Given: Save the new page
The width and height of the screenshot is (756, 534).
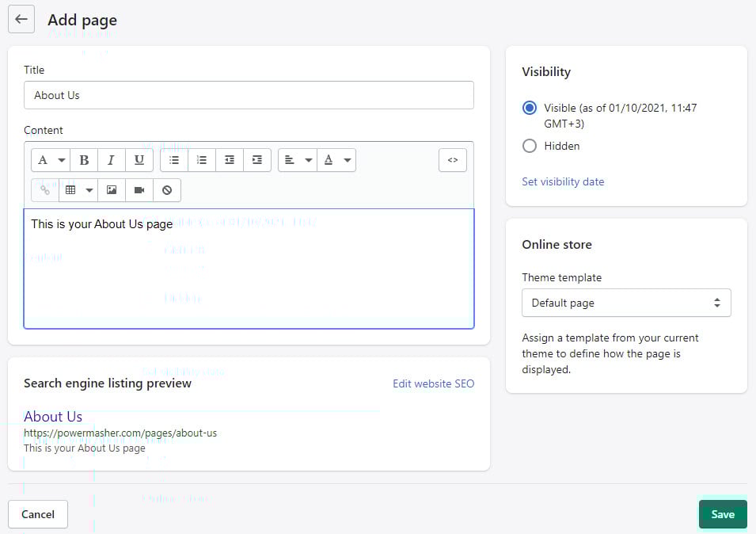Looking at the screenshot, I should coord(723,514).
